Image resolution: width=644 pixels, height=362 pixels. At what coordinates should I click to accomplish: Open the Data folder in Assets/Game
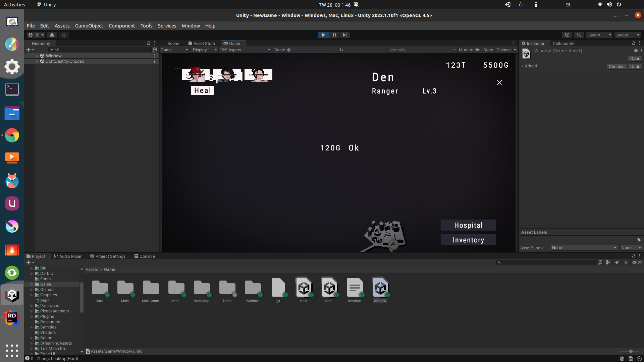tap(100, 287)
